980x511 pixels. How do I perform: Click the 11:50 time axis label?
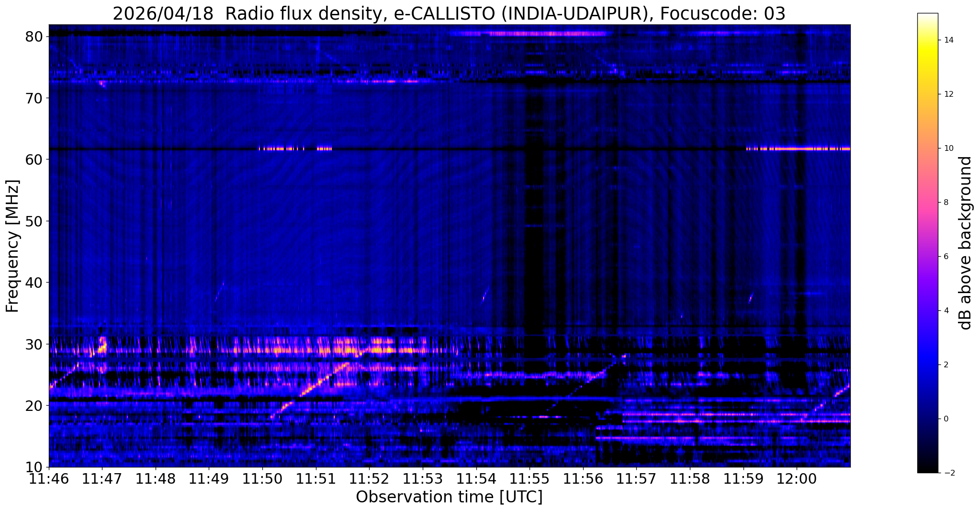pyautogui.click(x=262, y=478)
